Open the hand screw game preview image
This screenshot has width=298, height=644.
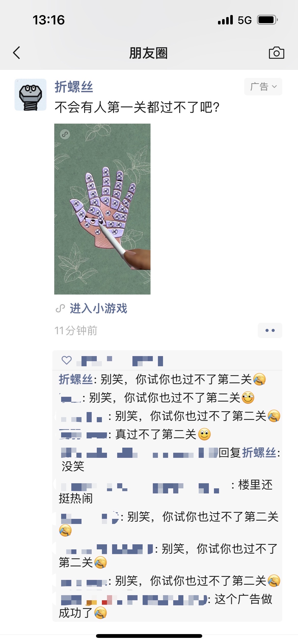pos(102,209)
